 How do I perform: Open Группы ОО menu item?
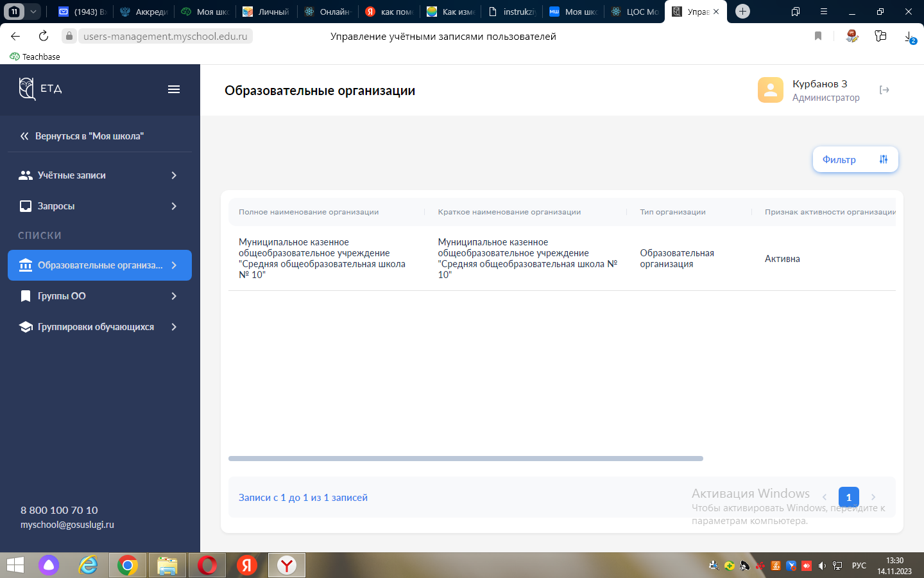click(x=99, y=296)
